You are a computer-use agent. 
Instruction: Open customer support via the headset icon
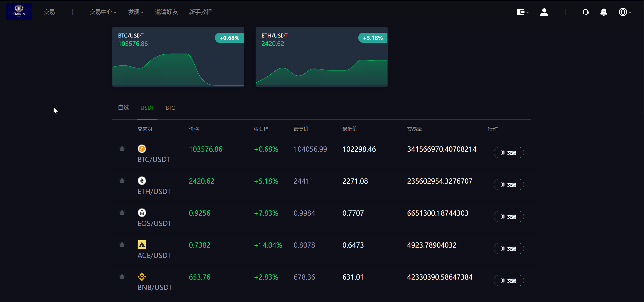pyautogui.click(x=586, y=12)
